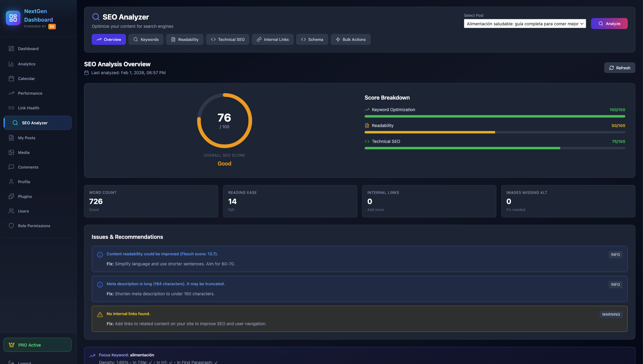
Task: Expand the Schema section
Action: click(312, 39)
